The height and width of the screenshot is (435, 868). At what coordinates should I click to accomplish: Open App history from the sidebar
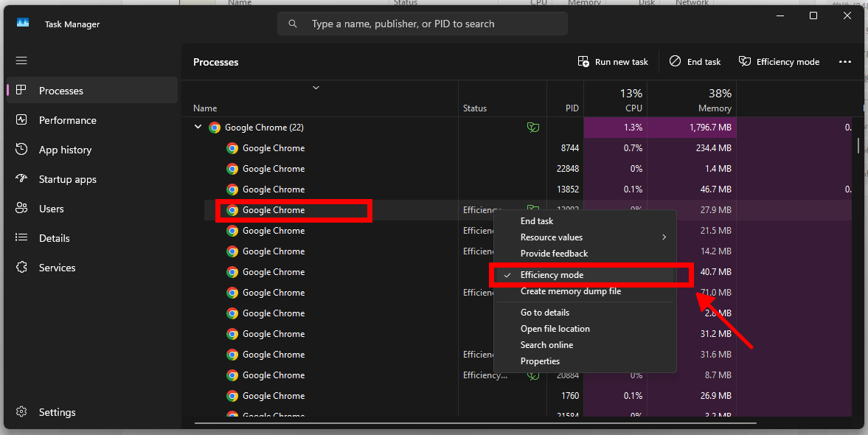(66, 150)
